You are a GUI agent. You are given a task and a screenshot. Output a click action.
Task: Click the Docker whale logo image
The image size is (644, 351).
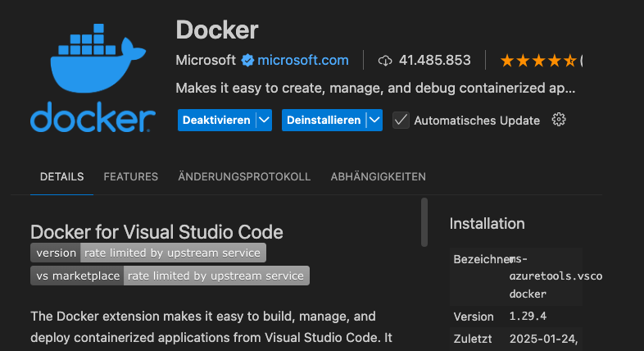click(93, 80)
